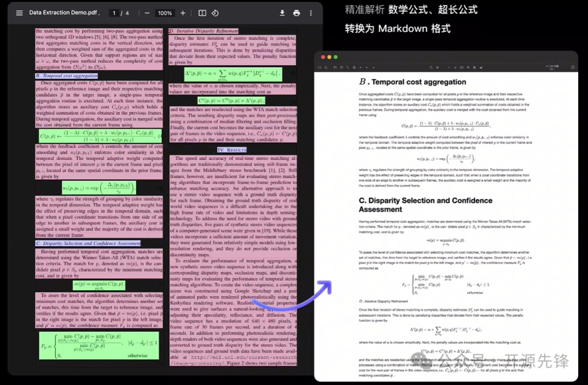Zoom out with the minus button
This screenshot has height=385, width=588.
pos(147,13)
